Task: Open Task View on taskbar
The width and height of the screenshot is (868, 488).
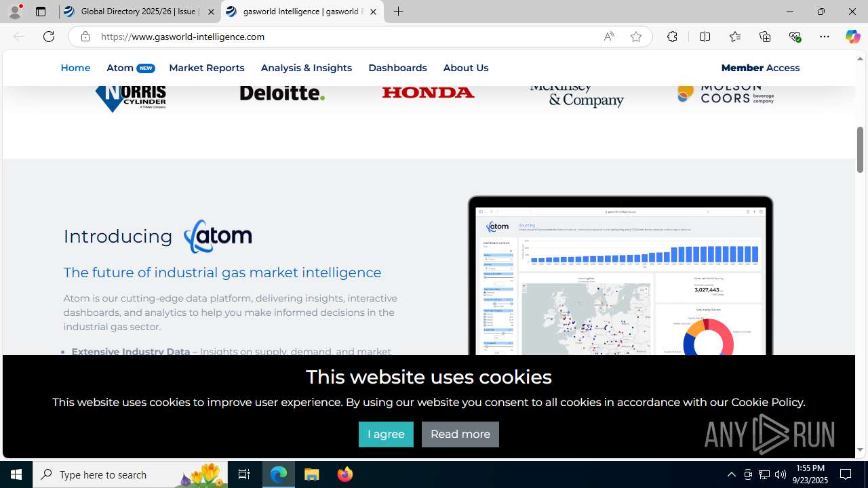Action: 244,474
